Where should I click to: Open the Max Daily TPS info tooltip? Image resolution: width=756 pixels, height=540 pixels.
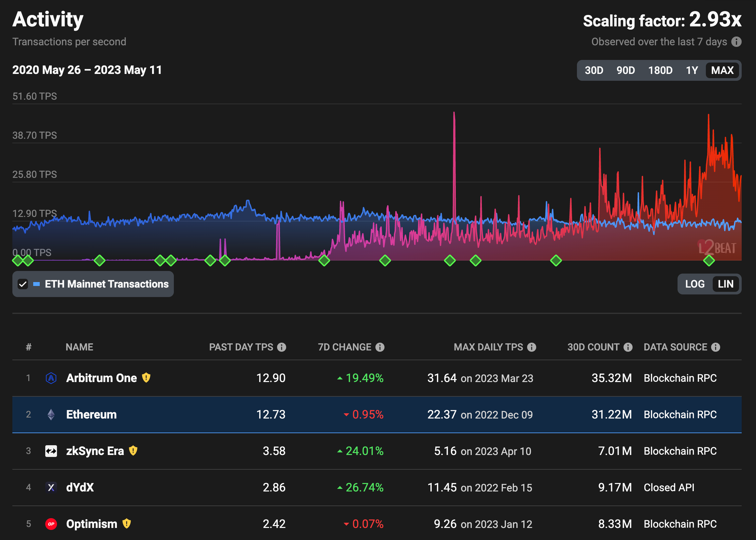(x=532, y=347)
